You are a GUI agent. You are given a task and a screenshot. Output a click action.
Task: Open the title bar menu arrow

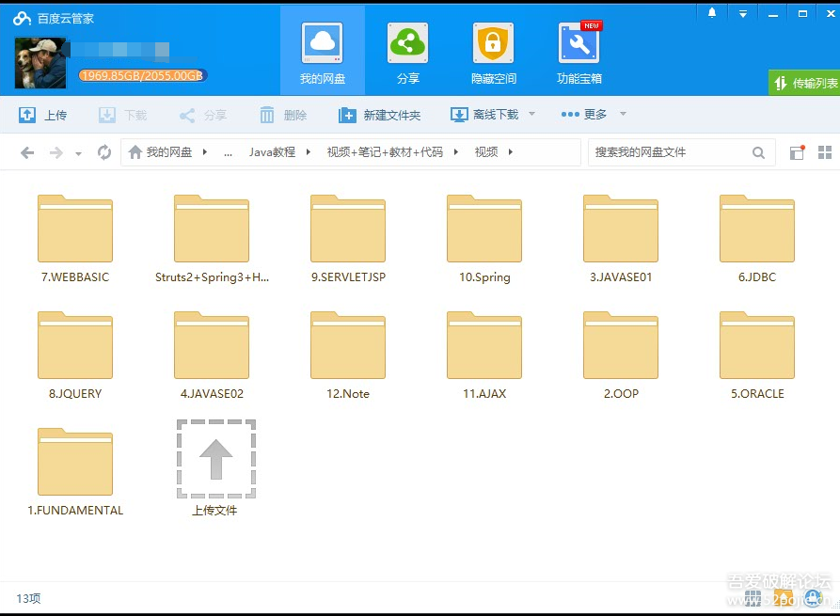click(x=742, y=14)
